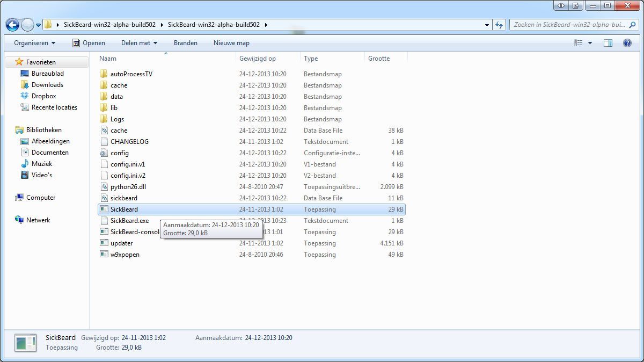Select the data folder icon

pyautogui.click(x=104, y=97)
